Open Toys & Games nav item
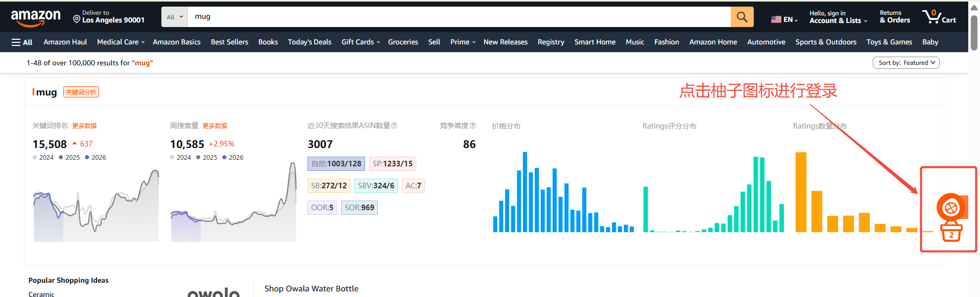Viewport: 980px width, 297px height. (x=889, y=42)
